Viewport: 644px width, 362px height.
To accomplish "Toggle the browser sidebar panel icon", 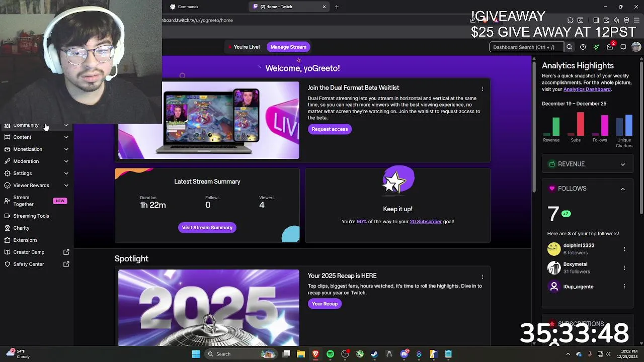I will pos(596,20).
